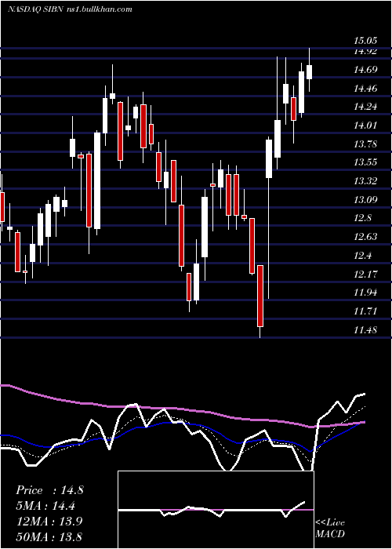Select the 12.4 price axis label

(363, 256)
